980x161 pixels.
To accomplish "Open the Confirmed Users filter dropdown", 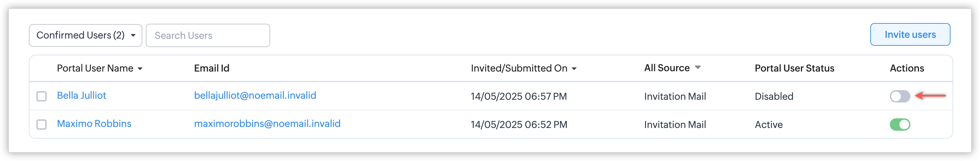I will point(85,35).
